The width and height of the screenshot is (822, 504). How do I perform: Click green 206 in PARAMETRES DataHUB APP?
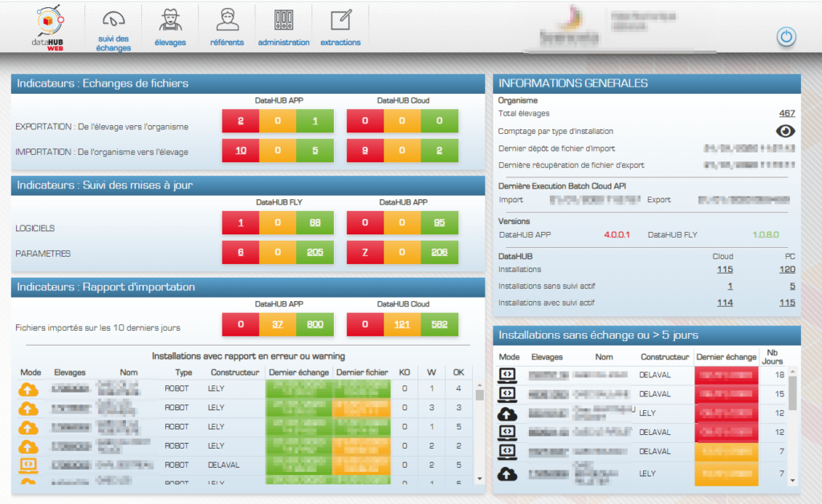point(439,252)
